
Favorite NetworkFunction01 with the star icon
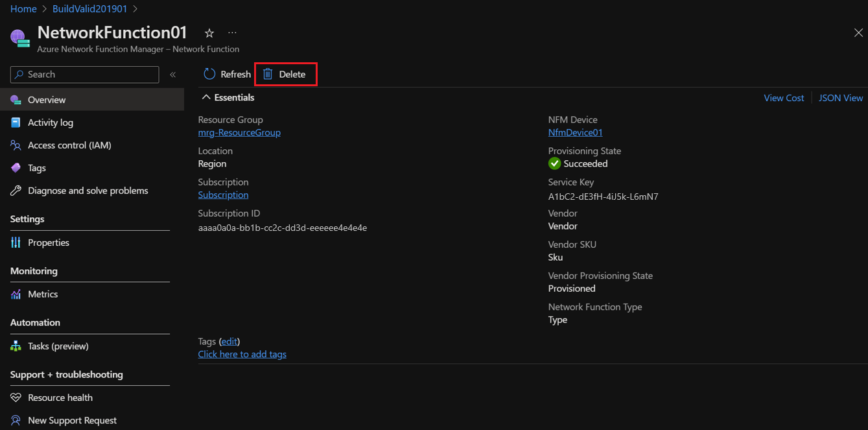pyautogui.click(x=209, y=32)
